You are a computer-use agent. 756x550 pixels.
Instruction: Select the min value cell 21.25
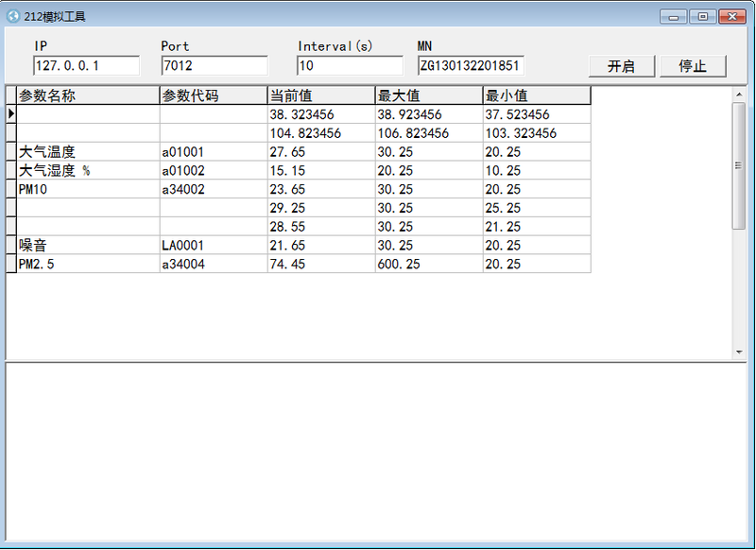tap(537, 227)
